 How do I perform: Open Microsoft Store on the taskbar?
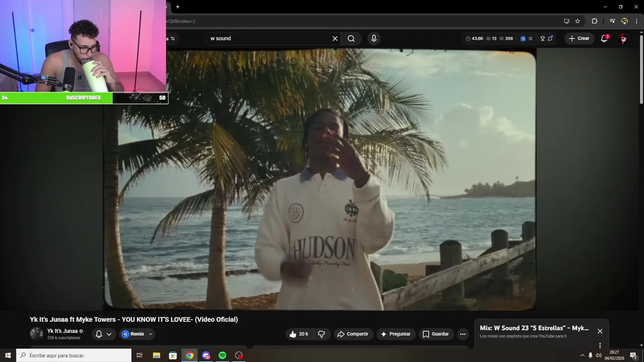tap(173, 355)
